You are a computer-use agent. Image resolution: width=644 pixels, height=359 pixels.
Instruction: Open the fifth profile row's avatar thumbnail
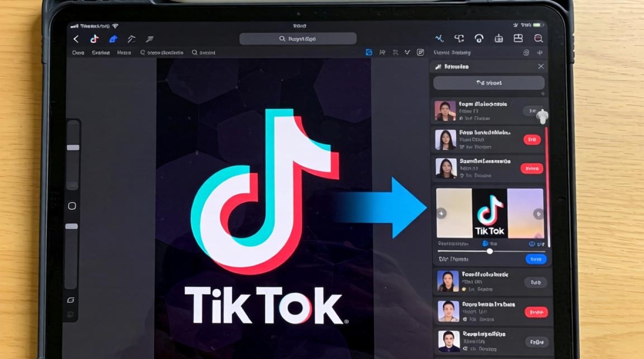click(x=448, y=312)
